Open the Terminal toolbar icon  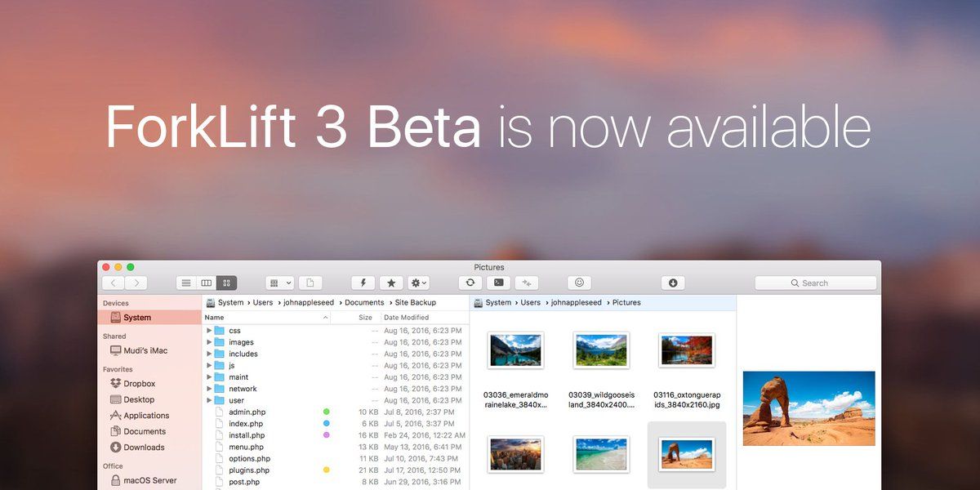pos(498,283)
